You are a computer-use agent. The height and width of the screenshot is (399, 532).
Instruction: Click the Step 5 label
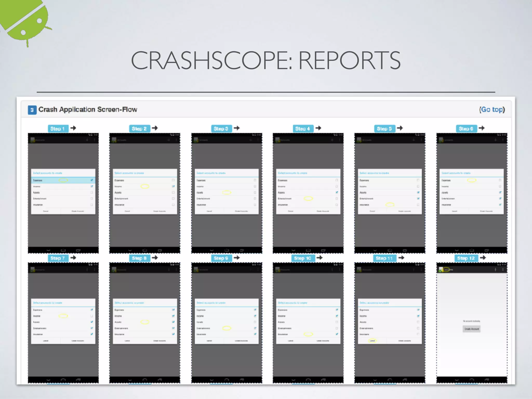click(x=384, y=129)
